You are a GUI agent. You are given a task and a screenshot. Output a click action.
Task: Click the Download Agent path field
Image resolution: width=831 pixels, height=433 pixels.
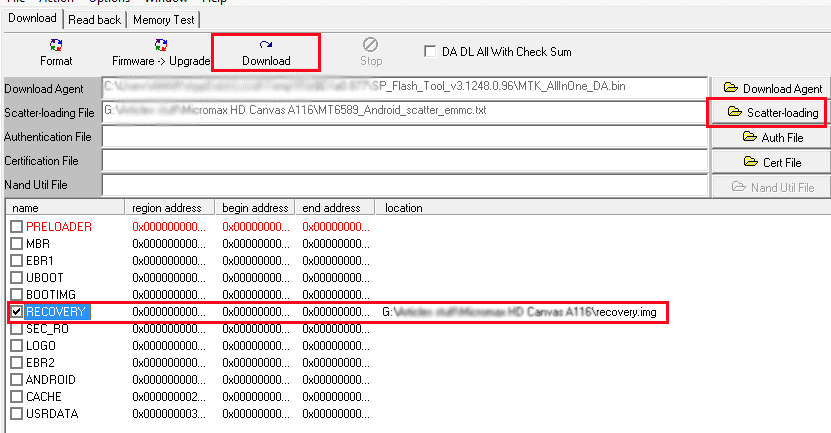(x=405, y=88)
